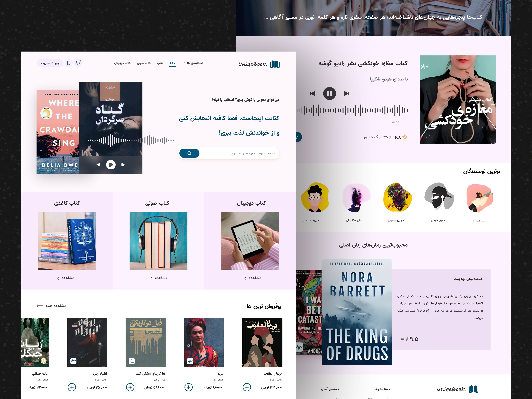Select the خانه navigation tab

click(172, 63)
